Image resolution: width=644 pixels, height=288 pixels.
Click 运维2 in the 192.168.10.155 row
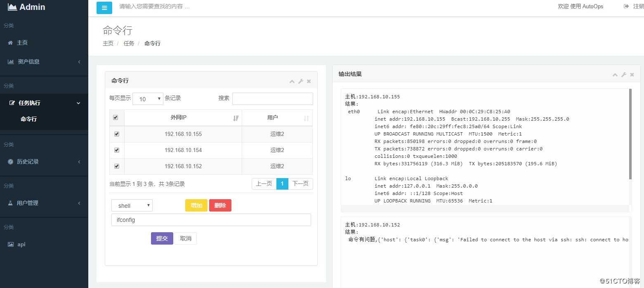(277, 134)
